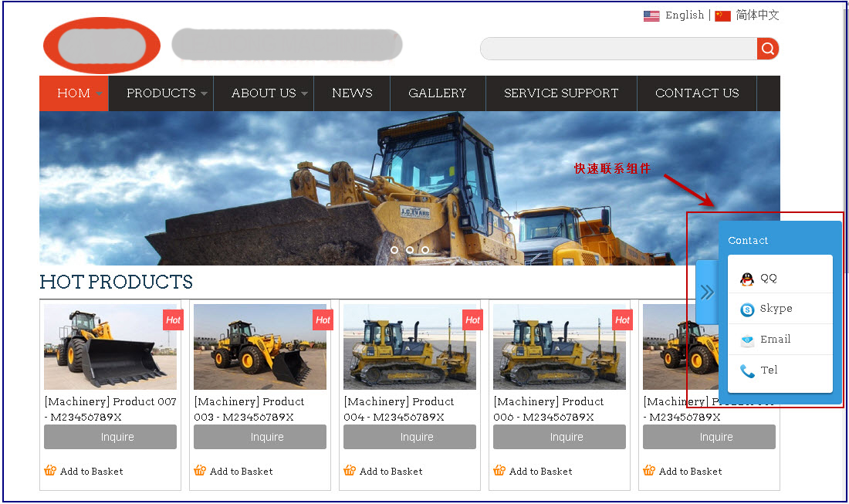
Task: Click Add to Basket under Product 006
Action: [540, 471]
